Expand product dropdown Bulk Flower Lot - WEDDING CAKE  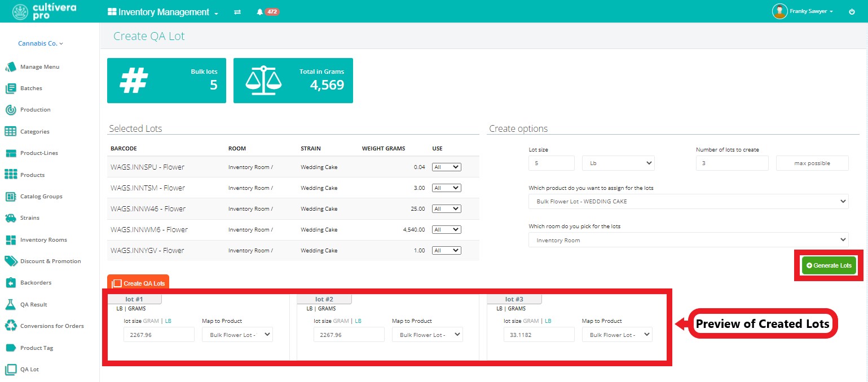(x=688, y=201)
